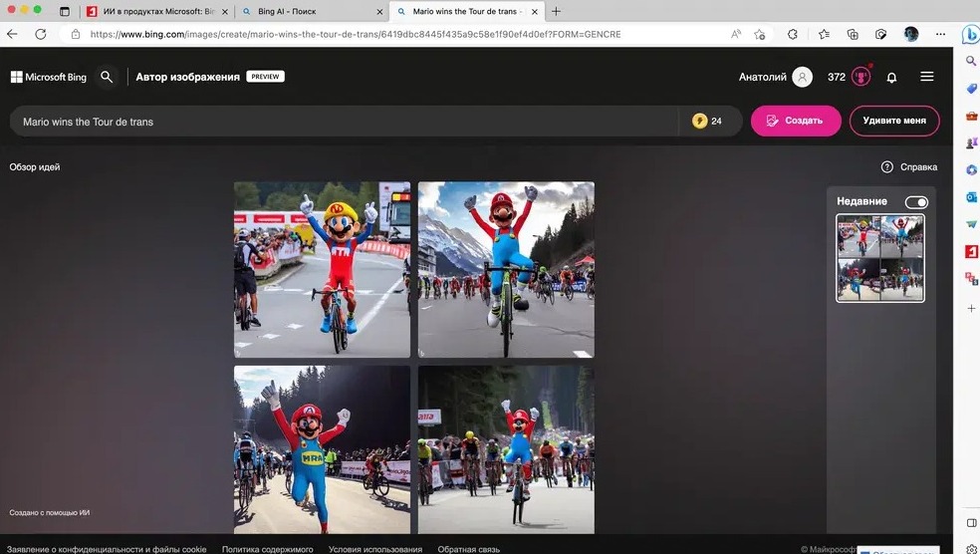Click the Удивите меня button
The width and height of the screenshot is (980, 554).
(893, 121)
